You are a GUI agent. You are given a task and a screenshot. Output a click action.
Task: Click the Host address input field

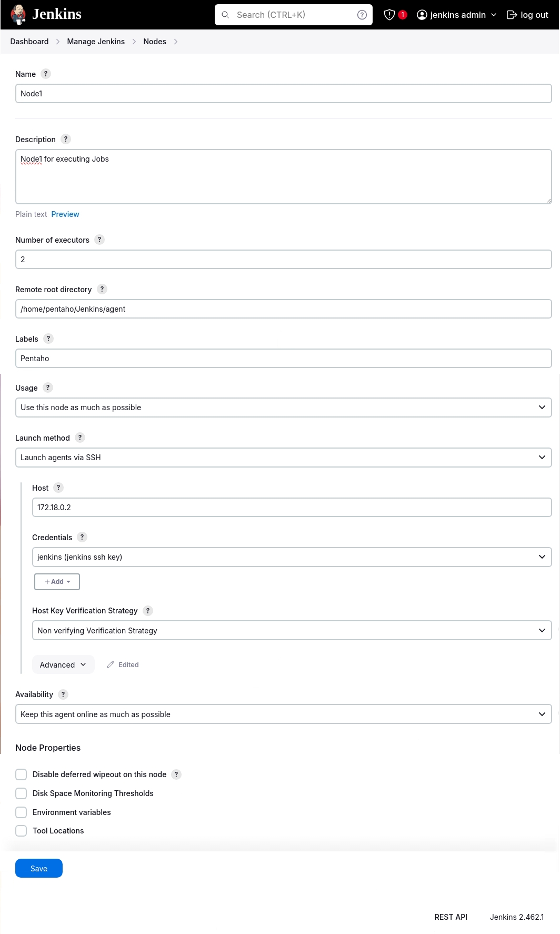(x=292, y=508)
